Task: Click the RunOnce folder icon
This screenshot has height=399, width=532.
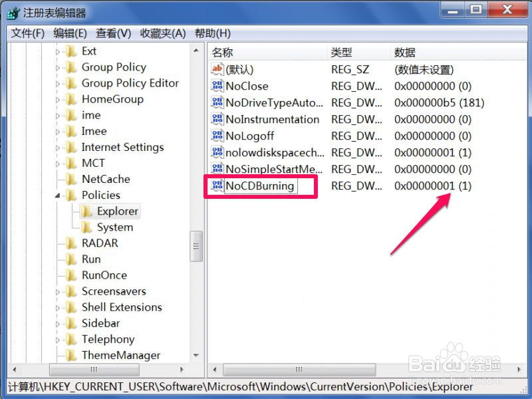Action: [71, 275]
